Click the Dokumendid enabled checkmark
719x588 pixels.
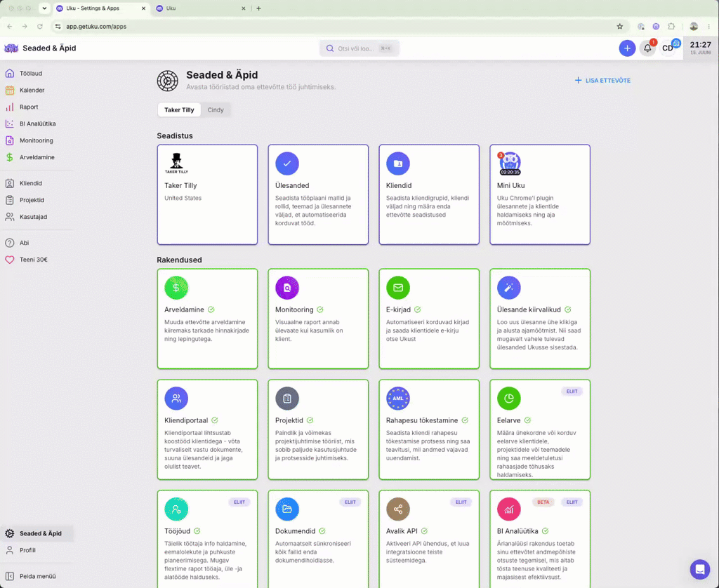(x=322, y=531)
